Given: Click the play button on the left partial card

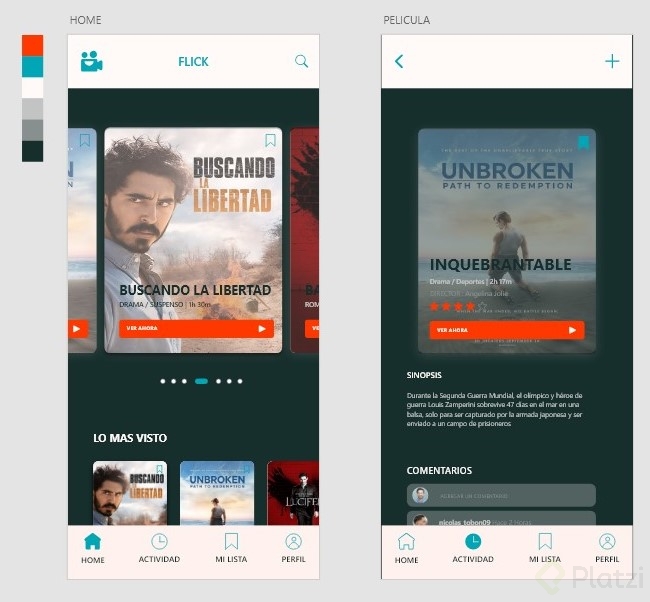Looking at the screenshot, I should [x=78, y=329].
